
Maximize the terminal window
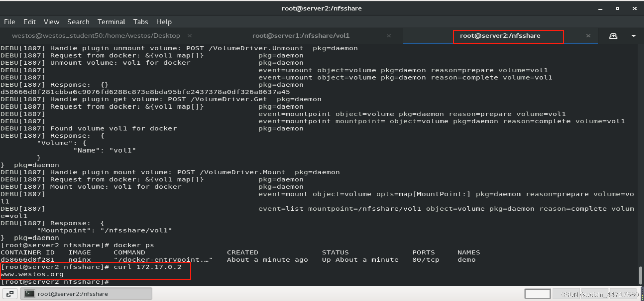point(617,9)
